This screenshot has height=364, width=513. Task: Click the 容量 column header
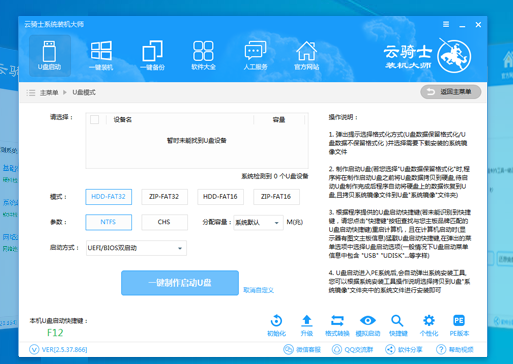pos(279,120)
